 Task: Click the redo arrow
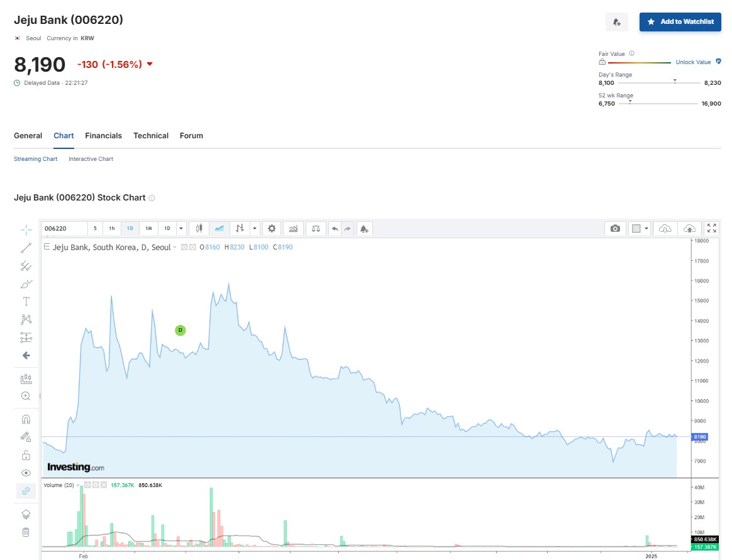pyautogui.click(x=347, y=228)
